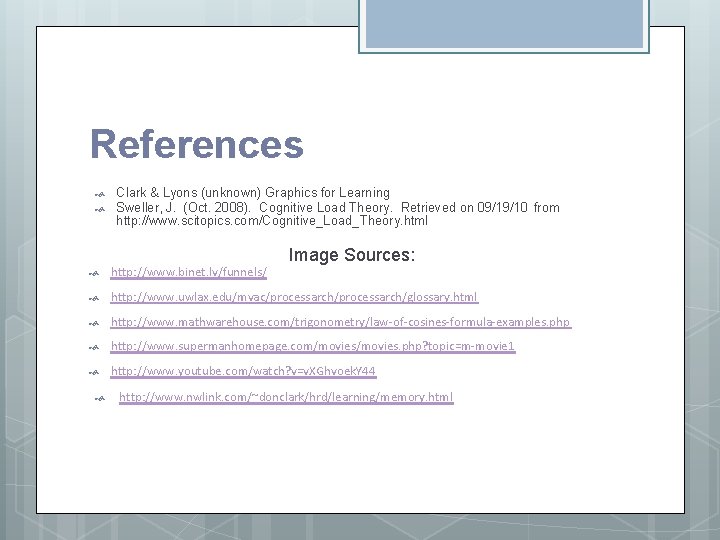Image resolution: width=720 pixels, height=540 pixels.
Task: Click the blue rectangle at slide top
Action: pyautogui.click(x=504, y=24)
